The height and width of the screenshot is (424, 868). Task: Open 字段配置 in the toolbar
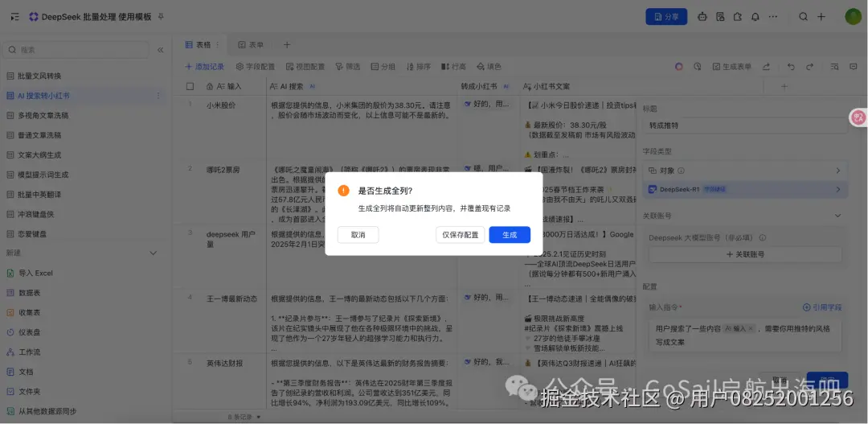[x=256, y=67]
